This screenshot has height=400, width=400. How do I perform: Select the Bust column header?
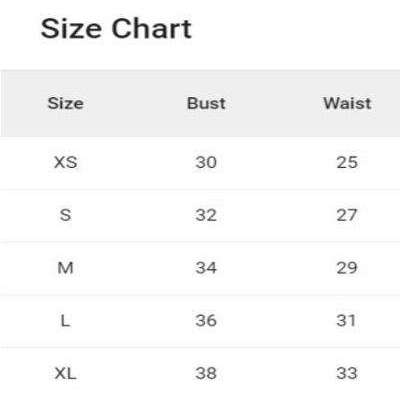206,103
